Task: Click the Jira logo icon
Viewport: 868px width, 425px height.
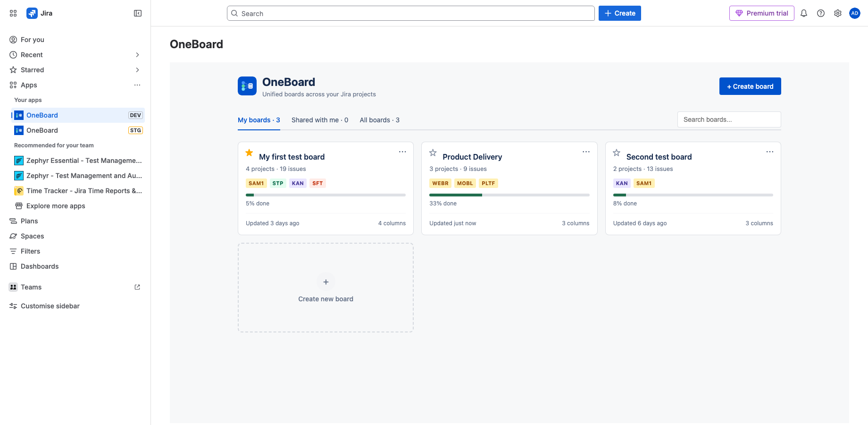Action: tap(32, 13)
